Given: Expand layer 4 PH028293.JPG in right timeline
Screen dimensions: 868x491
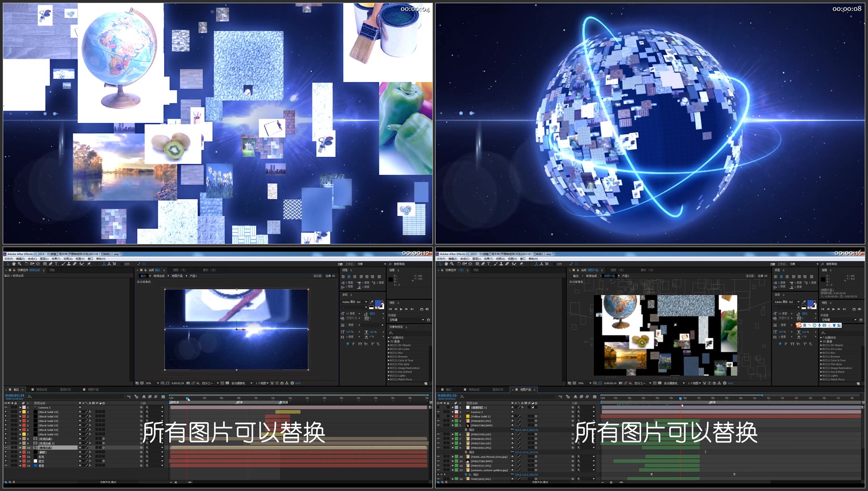Looking at the screenshot, I should pyautogui.click(x=453, y=421).
